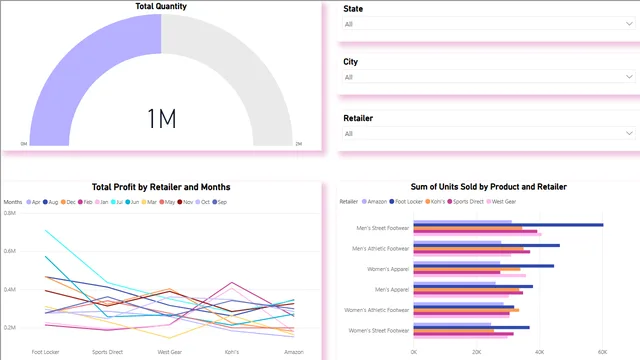Image resolution: width=640 pixels, height=360 pixels.
Task: Click the 60K x-axis label
Action: [602, 352]
